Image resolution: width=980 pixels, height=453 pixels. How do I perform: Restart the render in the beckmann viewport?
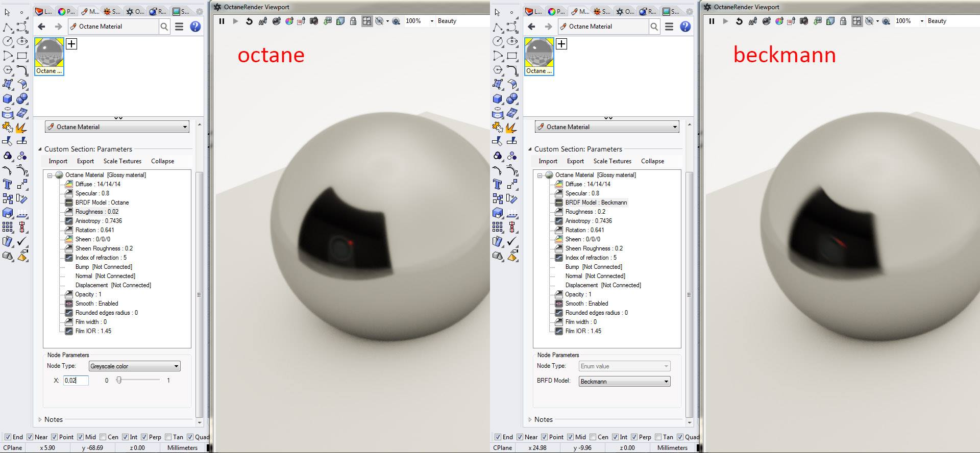739,21
